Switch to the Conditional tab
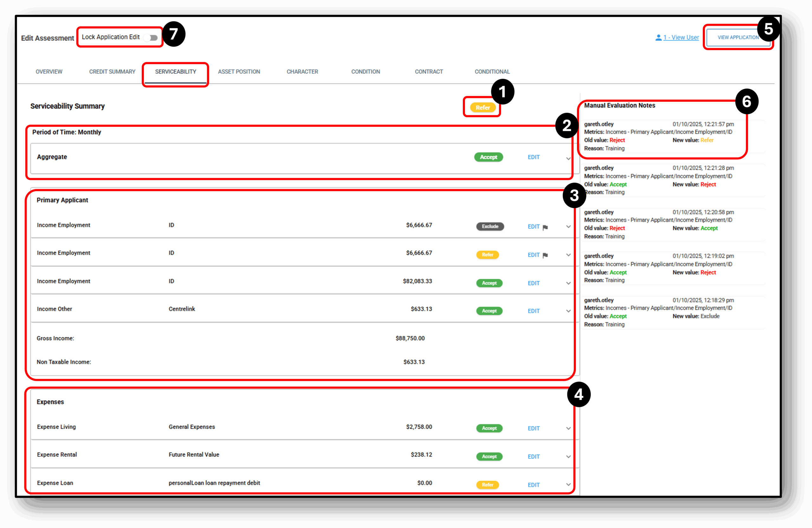Viewport: 812px width, 528px height. [492, 72]
